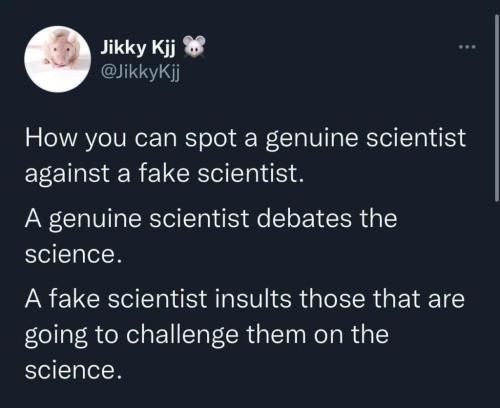Select the line "against a fake scientist."
The height and width of the screenshot is (408, 500).
tap(164, 174)
